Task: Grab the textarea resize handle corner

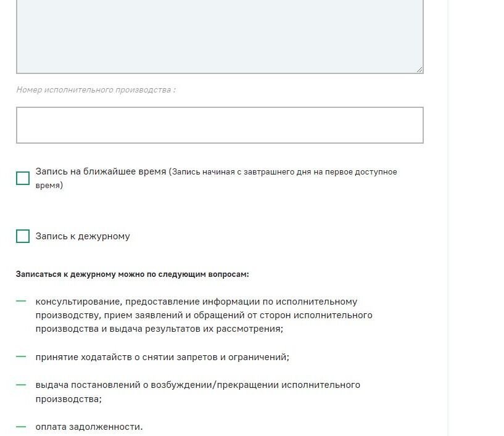Action: (x=419, y=70)
